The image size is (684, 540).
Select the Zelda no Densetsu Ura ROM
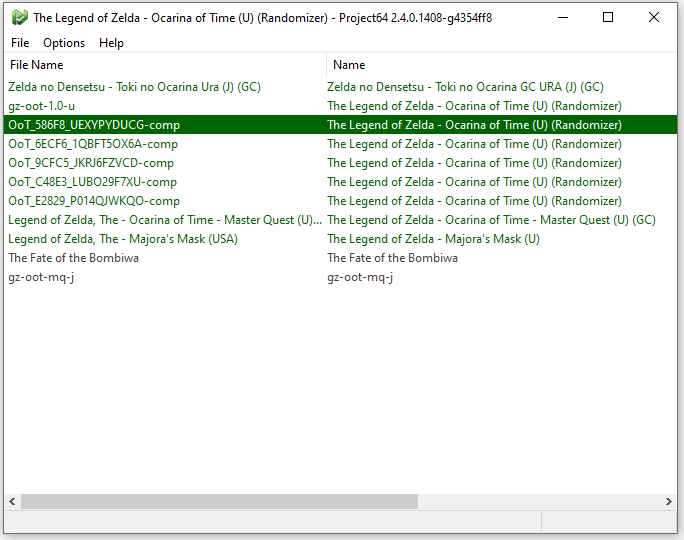click(134, 87)
